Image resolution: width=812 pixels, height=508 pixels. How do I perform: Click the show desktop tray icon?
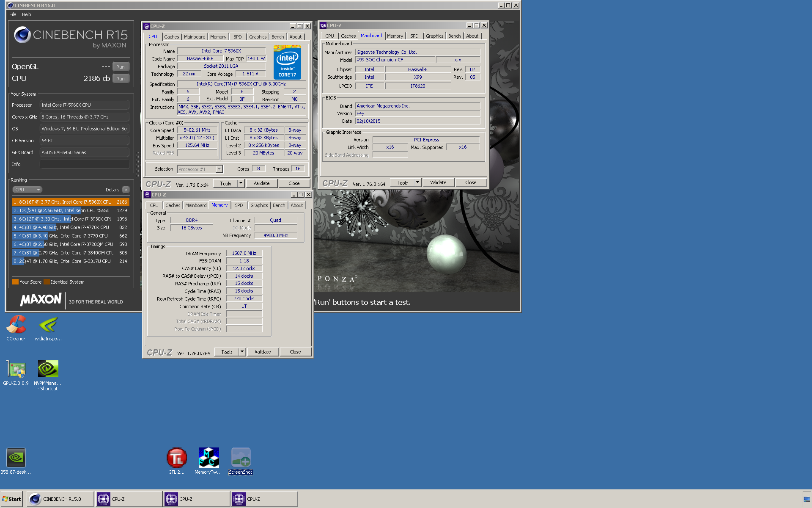click(x=807, y=500)
